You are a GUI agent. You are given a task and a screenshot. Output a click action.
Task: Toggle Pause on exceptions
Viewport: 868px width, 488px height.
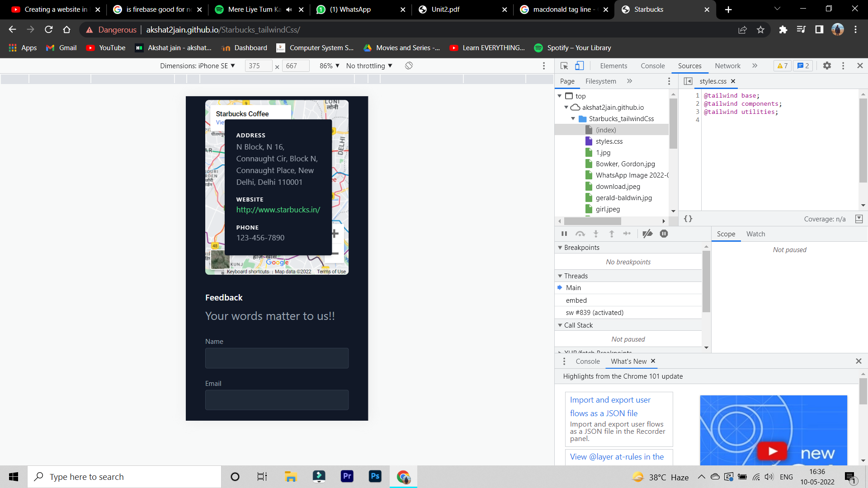[x=664, y=234]
